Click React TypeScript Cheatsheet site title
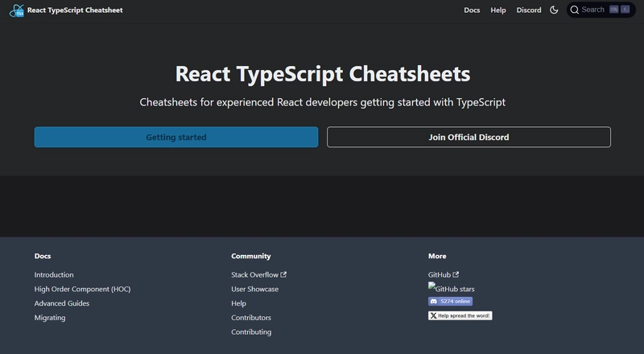The width and height of the screenshot is (644, 354). [x=75, y=10]
